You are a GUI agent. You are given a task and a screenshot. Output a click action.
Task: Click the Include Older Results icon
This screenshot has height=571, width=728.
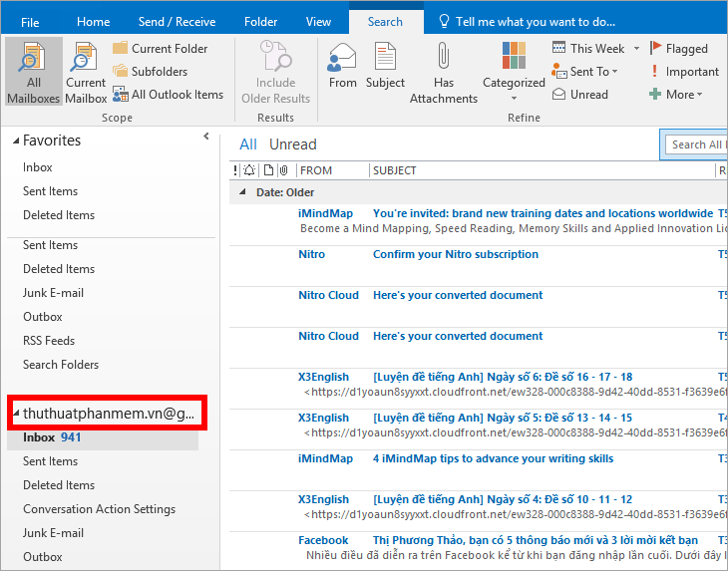coord(276,56)
